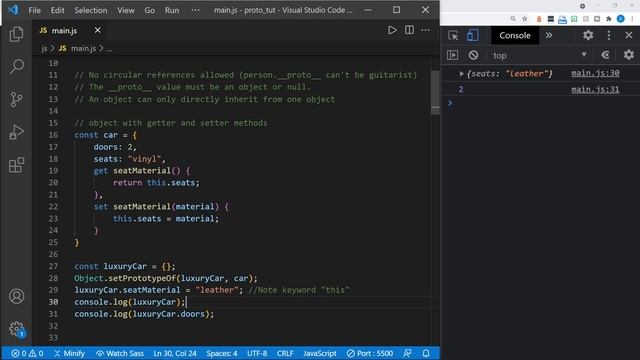Image resolution: width=640 pixels, height=360 pixels.
Task: Click the main.js breadcrumb
Action: click(78, 49)
